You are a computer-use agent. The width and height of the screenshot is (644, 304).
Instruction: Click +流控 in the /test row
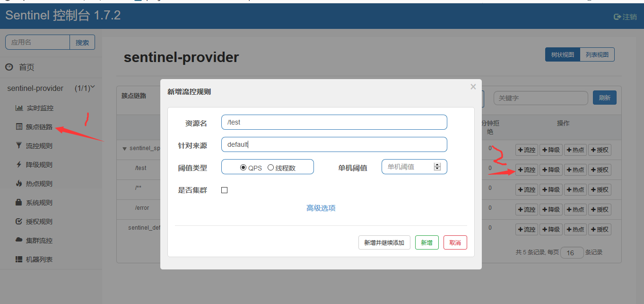point(527,170)
